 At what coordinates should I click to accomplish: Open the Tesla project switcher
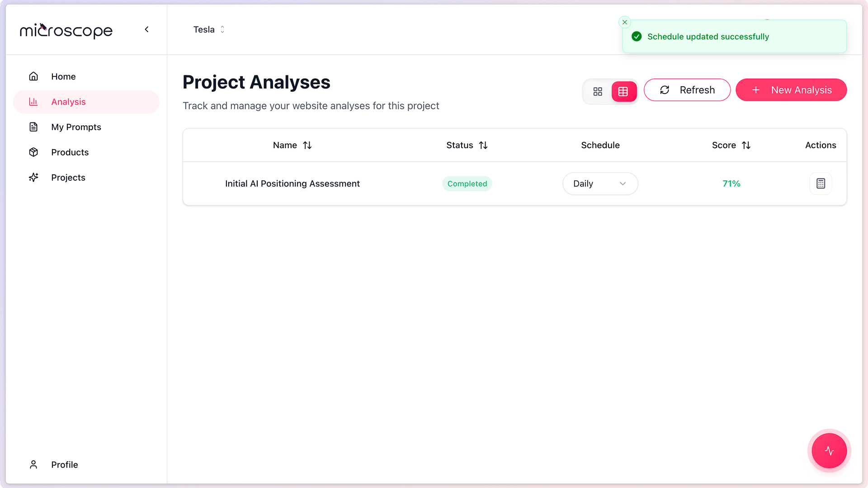point(209,29)
